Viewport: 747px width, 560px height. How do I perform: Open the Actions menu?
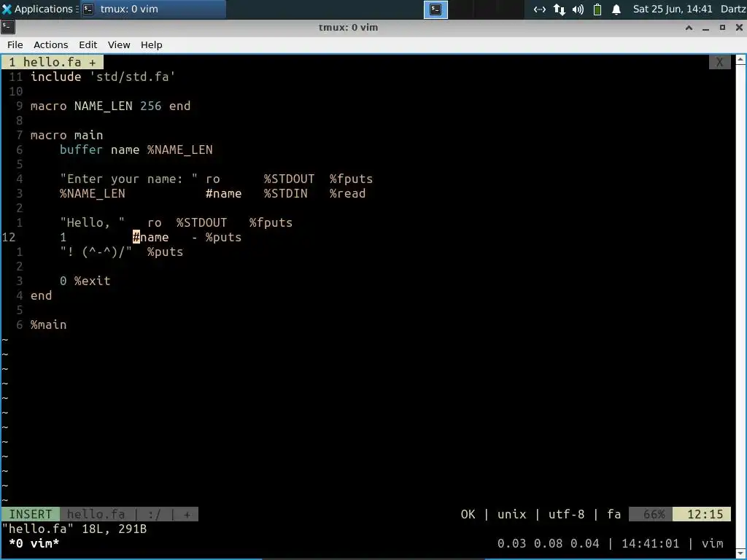50,44
